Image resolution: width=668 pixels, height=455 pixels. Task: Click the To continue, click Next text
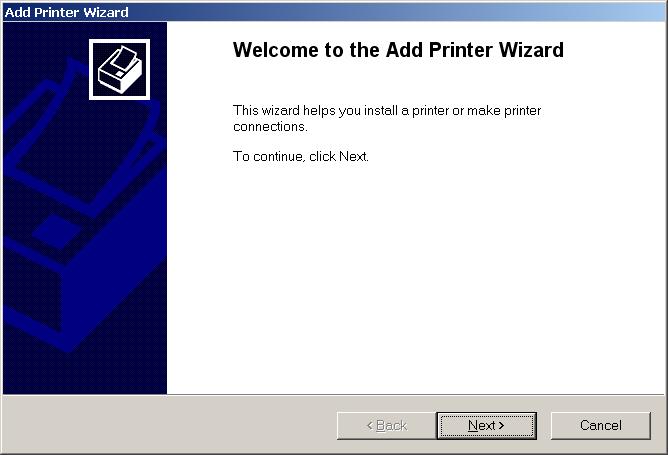(x=300, y=156)
